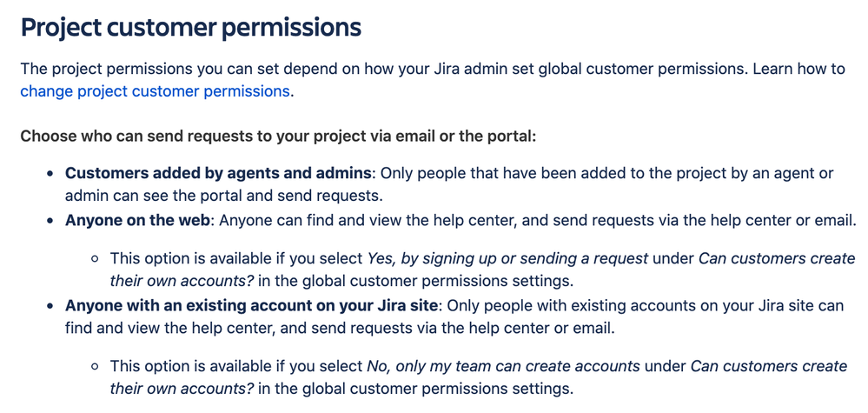Click the bold Anyone on the web label
This screenshot has width=868, height=413.
pos(138,220)
